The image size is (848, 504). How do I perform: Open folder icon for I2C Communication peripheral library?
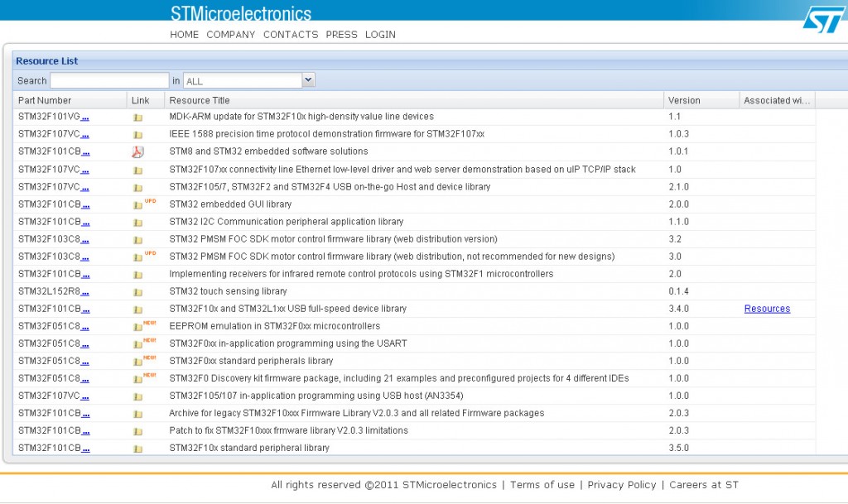click(138, 222)
